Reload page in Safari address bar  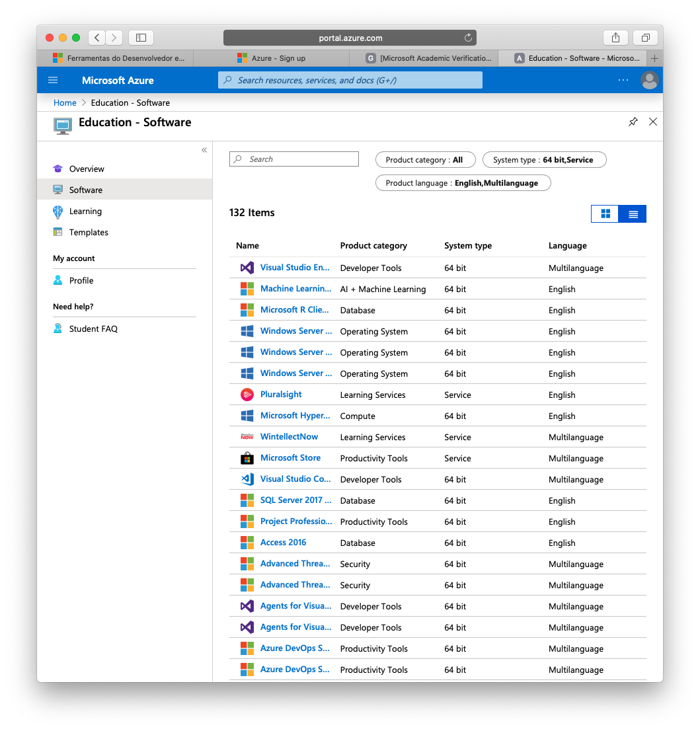click(x=468, y=38)
